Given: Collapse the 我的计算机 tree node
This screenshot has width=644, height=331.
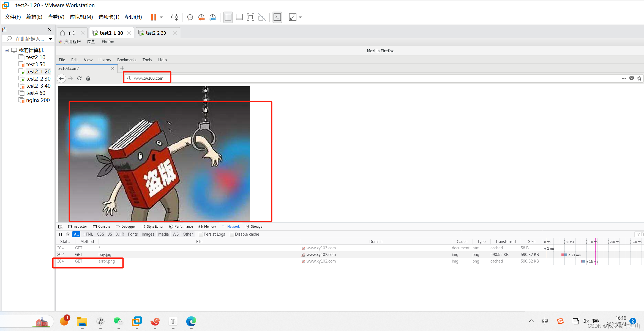Looking at the screenshot, I should click(x=7, y=50).
